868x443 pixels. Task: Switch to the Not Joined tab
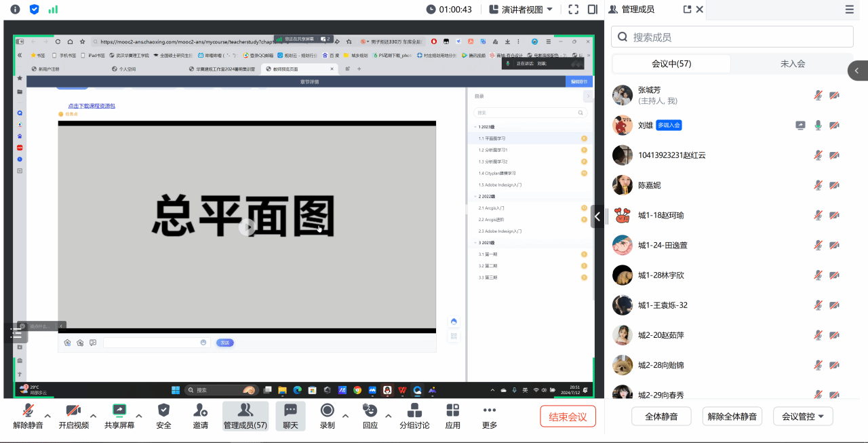coord(792,64)
